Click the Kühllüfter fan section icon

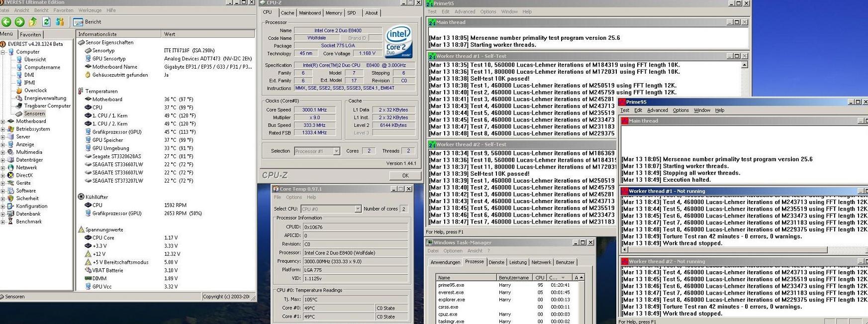81,197
